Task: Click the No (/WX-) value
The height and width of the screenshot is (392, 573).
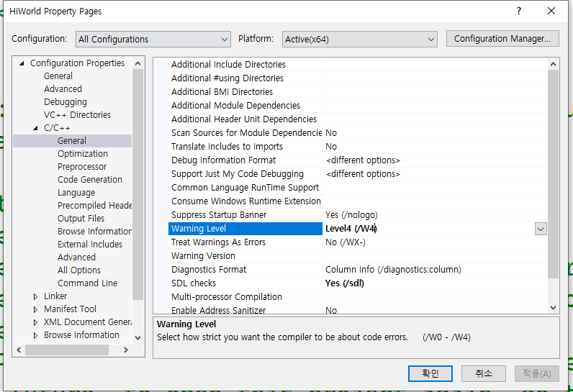Action: (x=346, y=242)
